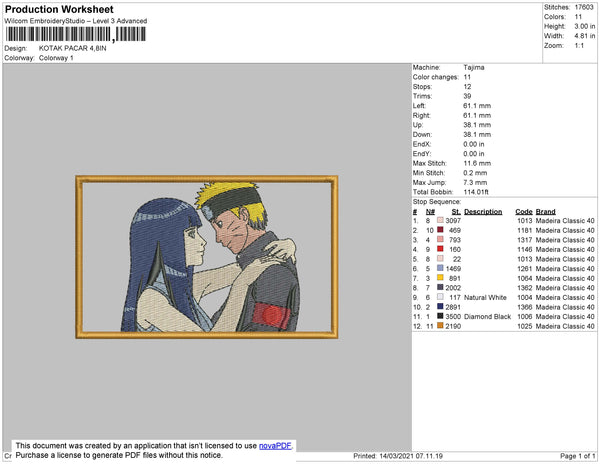Click pink swatch for stop 3 (793 stitches)

tap(440, 239)
